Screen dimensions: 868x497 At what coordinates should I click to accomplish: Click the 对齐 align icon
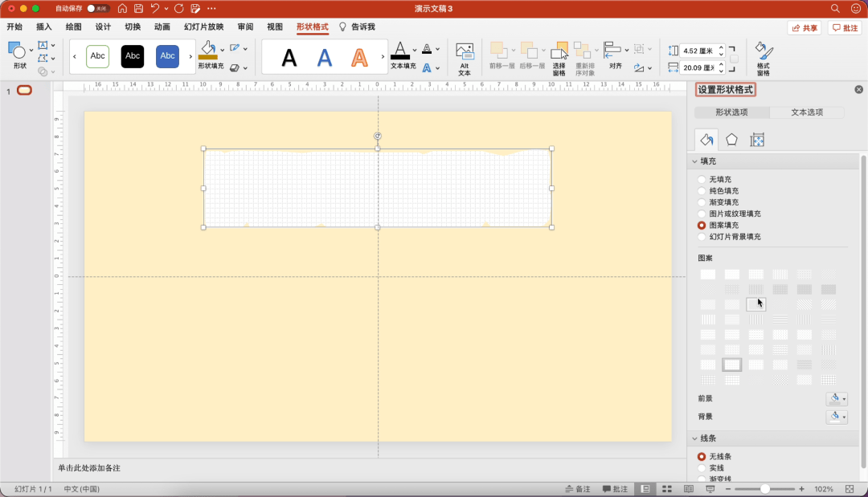(612, 50)
